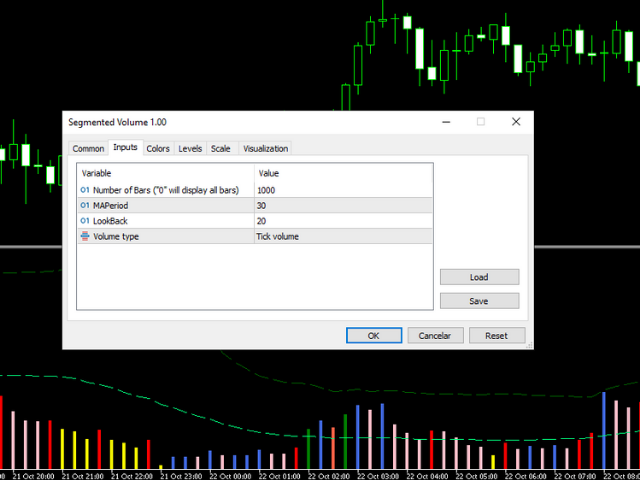
Task: Click the Value column header
Action: pyautogui.click(x=343, y=173)
